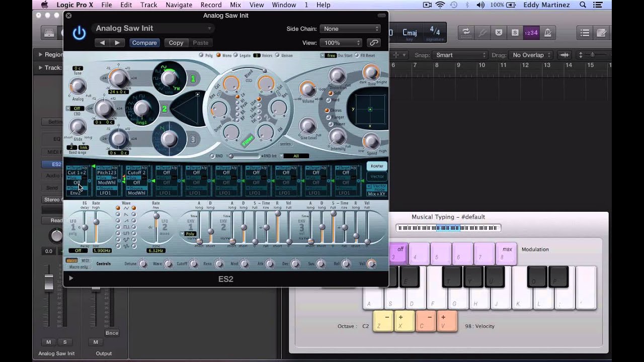The image size is (644, 362).
Task: Toggle the ES2 plugin power button
Action: tap(79, 33)
